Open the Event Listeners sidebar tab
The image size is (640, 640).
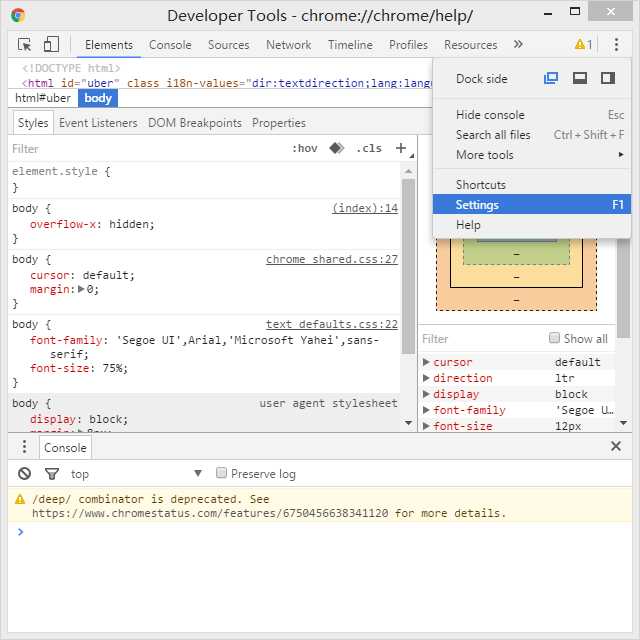pos(98,122)
